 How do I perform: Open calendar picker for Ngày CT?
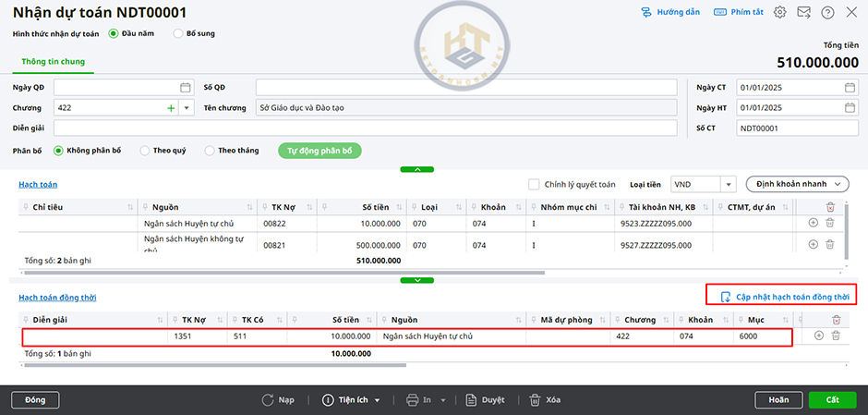tap(850, 88)
